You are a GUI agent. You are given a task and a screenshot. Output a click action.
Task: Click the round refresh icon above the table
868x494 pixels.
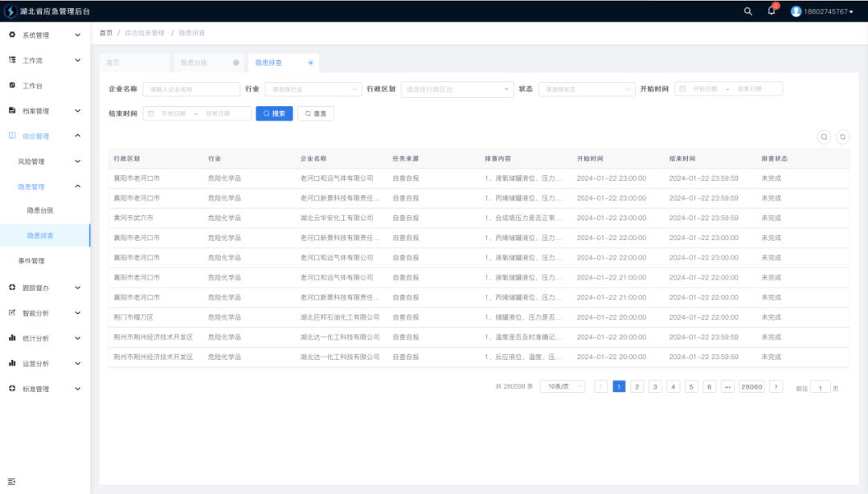(842, 137)
